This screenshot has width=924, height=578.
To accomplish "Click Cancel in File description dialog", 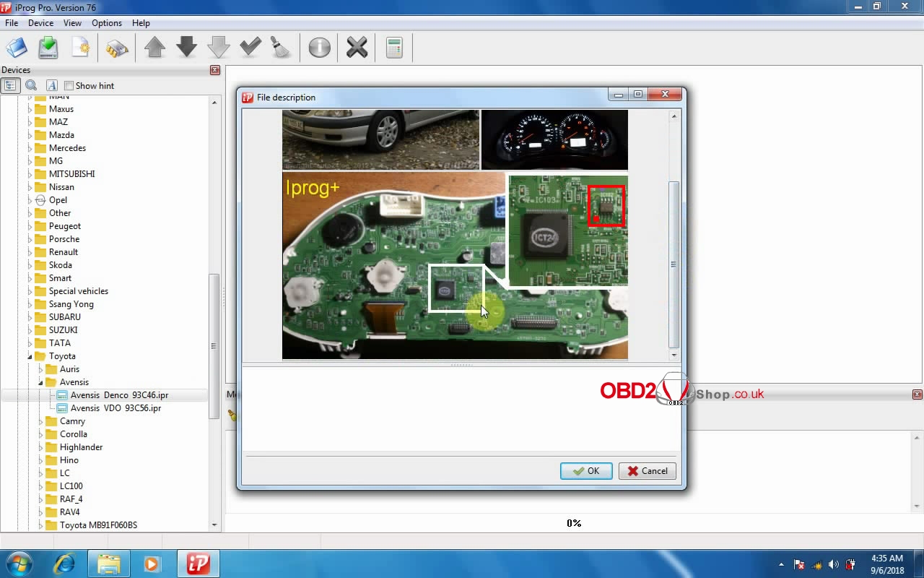I will 647,471.
